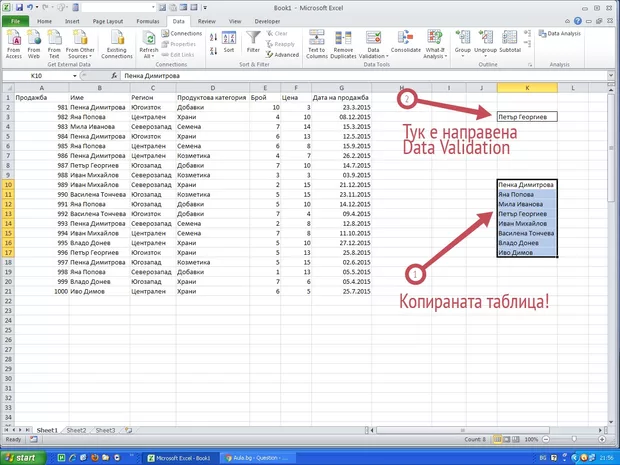Screen dimensions: 620x465
Task: Switch to the Formulas ribbon tab
Action: point(146,19)
